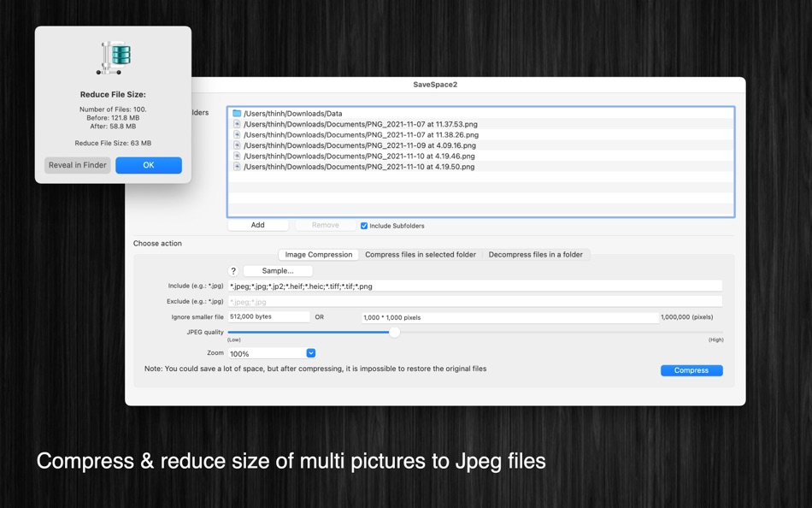Click the Remove button
Image resolution: width=812 pixels, height=508 pixels.
[x=325, y=225]
